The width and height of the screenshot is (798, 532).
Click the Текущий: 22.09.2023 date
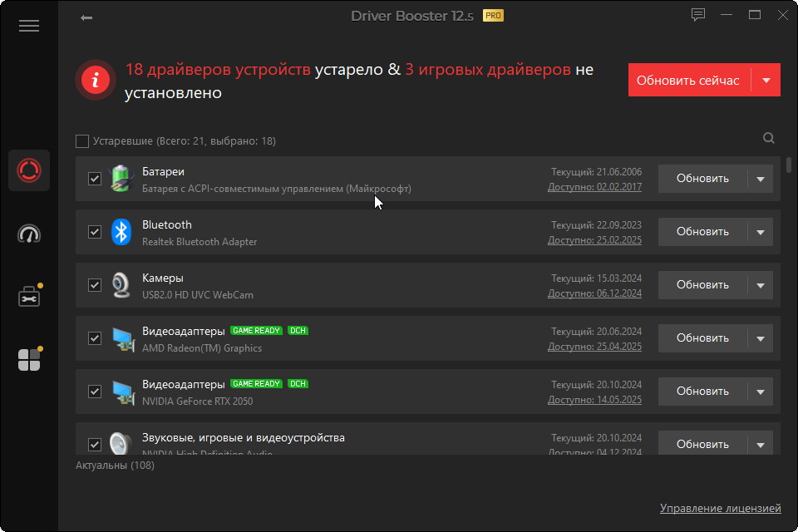[597, 225]
